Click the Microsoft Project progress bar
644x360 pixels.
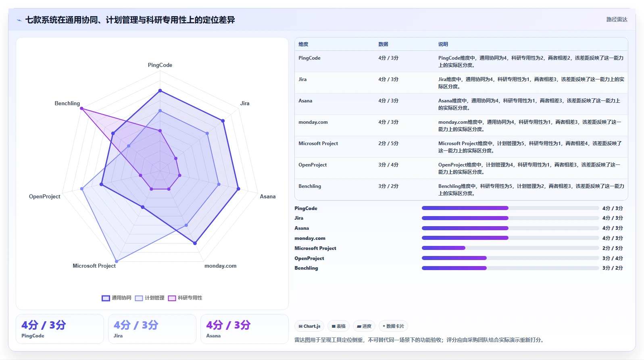pyautogui.click(x=510, y=248)
